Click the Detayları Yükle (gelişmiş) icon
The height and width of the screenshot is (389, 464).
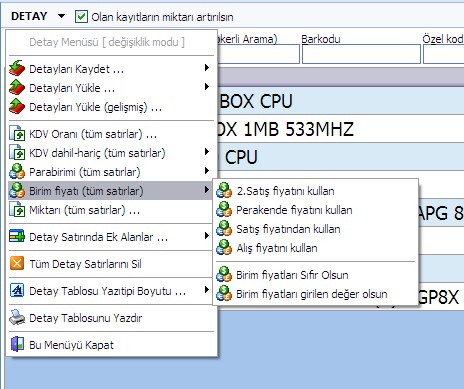tap(17, 106)
